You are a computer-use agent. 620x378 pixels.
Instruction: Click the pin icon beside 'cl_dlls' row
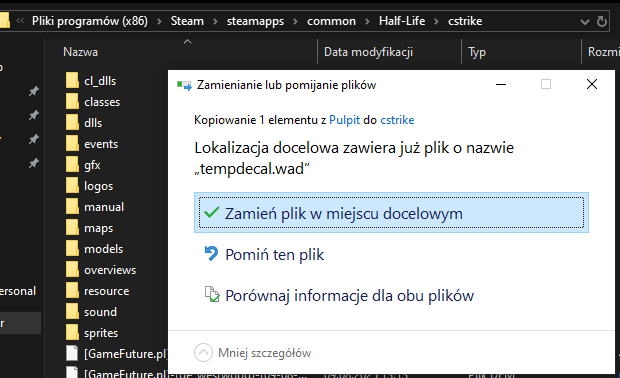(x=34, y=91)
